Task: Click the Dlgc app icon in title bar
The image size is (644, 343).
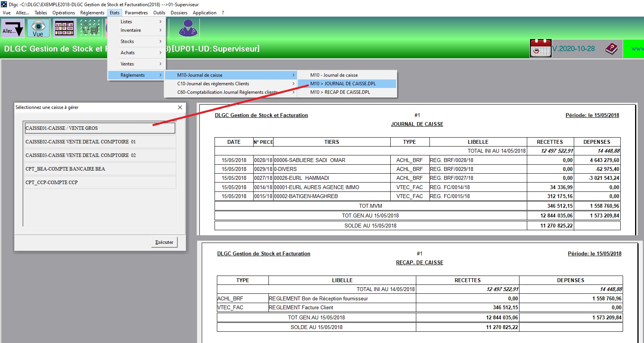Action: click(x=4, y=4)
